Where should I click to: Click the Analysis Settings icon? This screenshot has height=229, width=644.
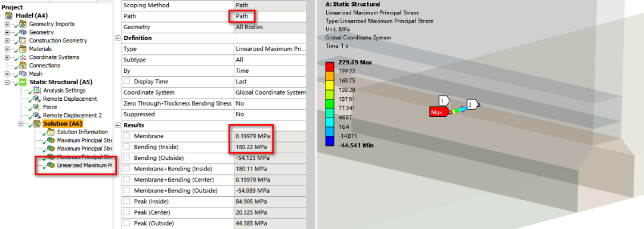pyautogui.click(x=36, y=91)
